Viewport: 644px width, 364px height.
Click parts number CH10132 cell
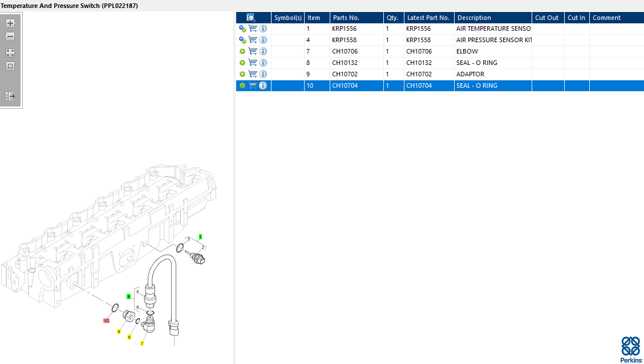pos(357,63)
